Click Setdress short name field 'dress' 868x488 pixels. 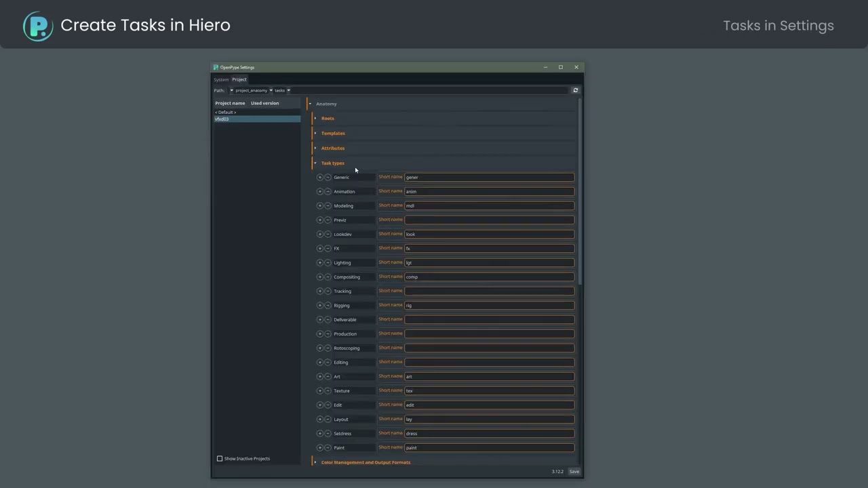coord(489,433)
